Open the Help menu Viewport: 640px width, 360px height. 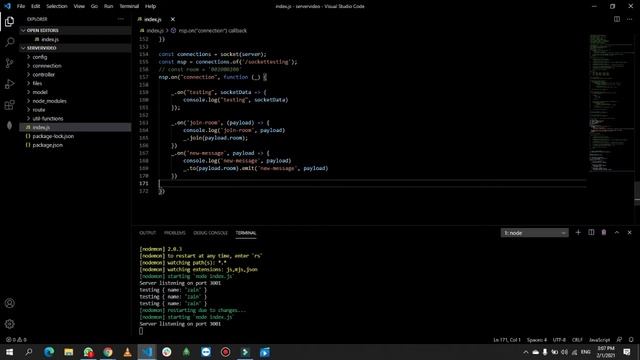pyautogui.click(x=151, y=6)
